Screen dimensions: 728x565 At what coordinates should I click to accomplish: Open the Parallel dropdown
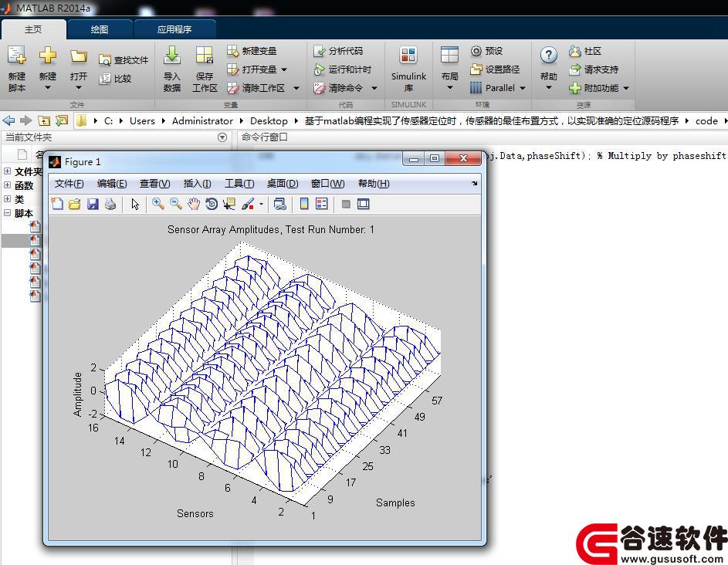tap(523, 88)
